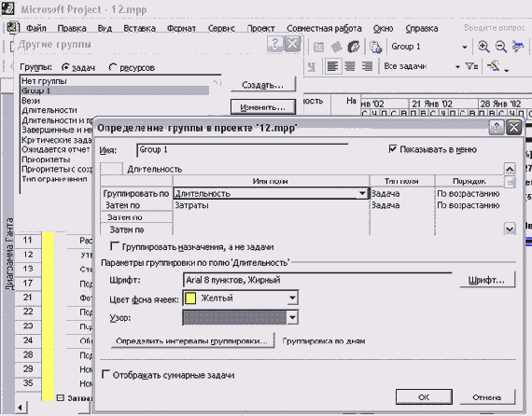This screenshot has height=416, width=532.
Task: Open the 'Длительность' field name dropdown
Action: click(362, 194)
